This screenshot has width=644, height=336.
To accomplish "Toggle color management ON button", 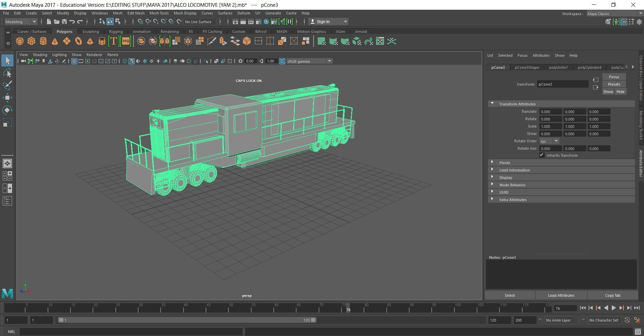I will click(x=282, y=61).
